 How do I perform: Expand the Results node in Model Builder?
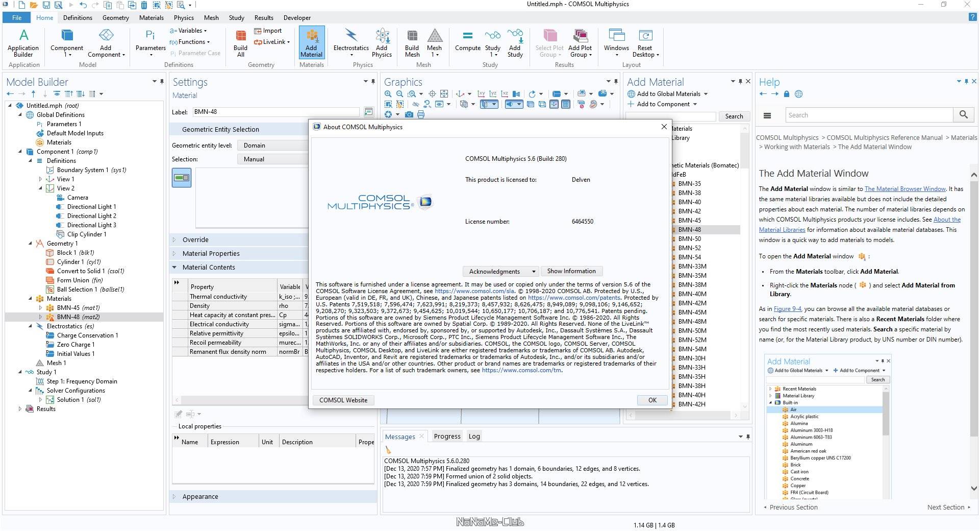tap(20, 409)
